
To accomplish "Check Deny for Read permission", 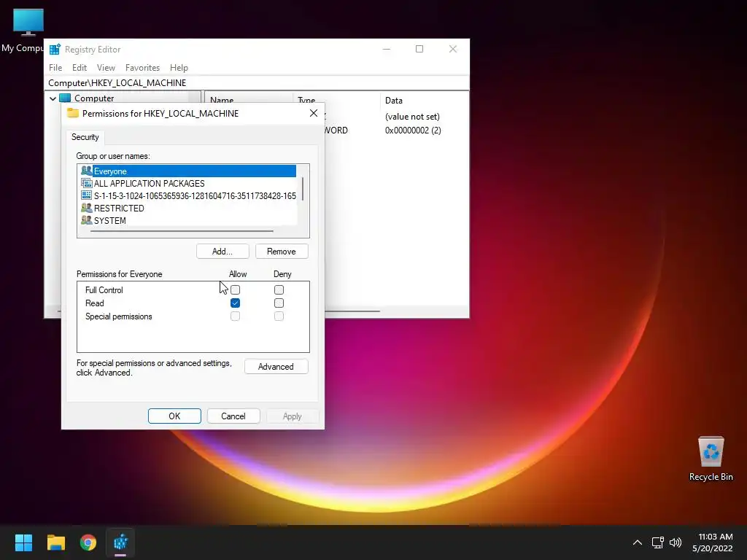I will click(279, 303).
